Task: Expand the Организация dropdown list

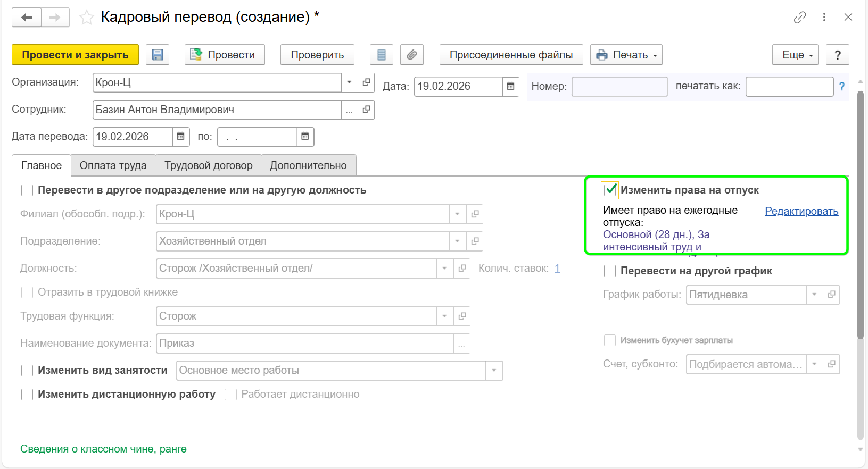Action: pos(349,82)
